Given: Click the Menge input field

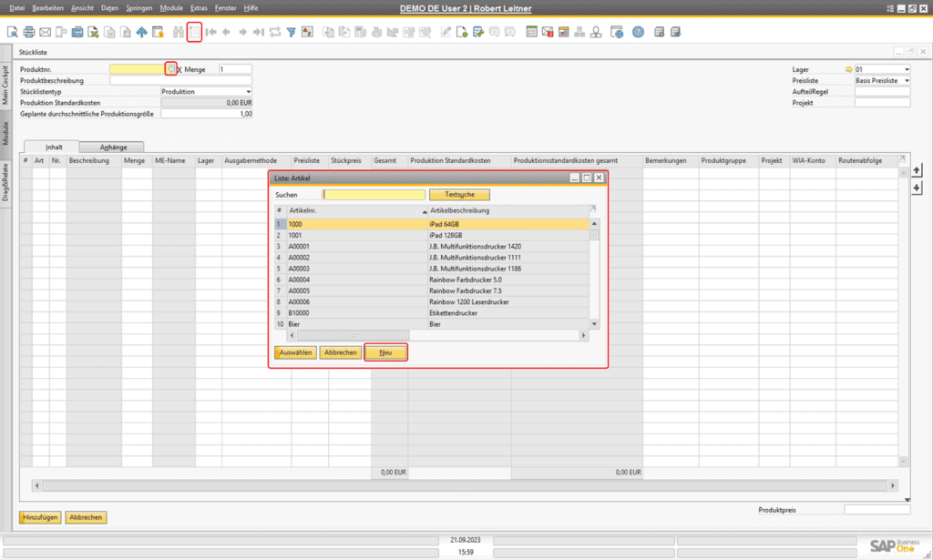Looking at the screenshot, I should [235, 69].
